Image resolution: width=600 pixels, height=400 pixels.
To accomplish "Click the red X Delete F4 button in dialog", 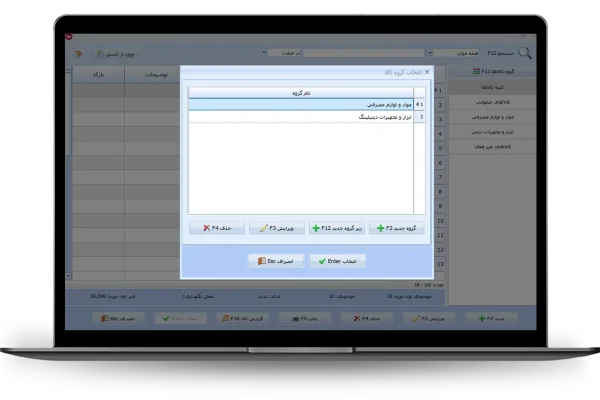I will (216, 228).
